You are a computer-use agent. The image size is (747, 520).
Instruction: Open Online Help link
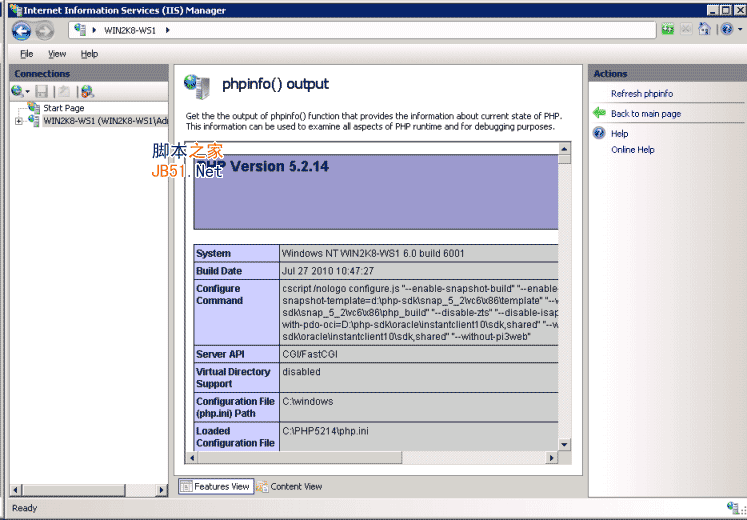pyautogui.click(x=633, y=150)
